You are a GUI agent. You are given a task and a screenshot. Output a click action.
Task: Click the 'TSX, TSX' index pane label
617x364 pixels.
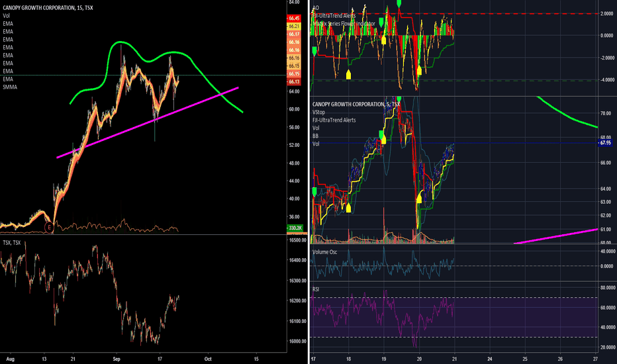tap(12, 243)
